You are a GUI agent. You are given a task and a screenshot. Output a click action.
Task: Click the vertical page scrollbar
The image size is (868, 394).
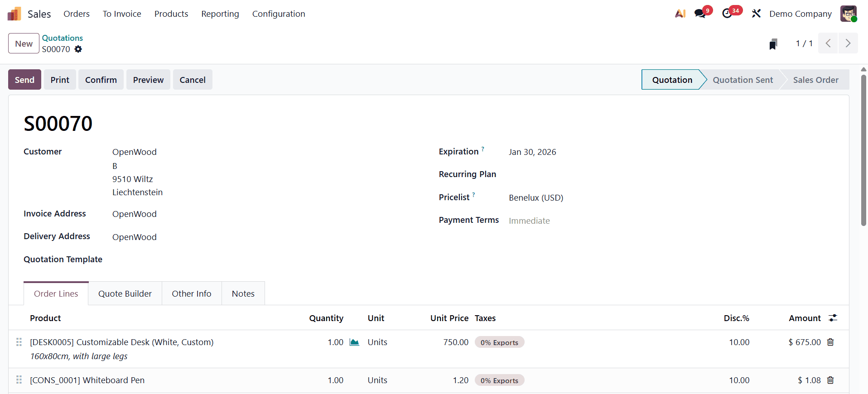point(863,149)
